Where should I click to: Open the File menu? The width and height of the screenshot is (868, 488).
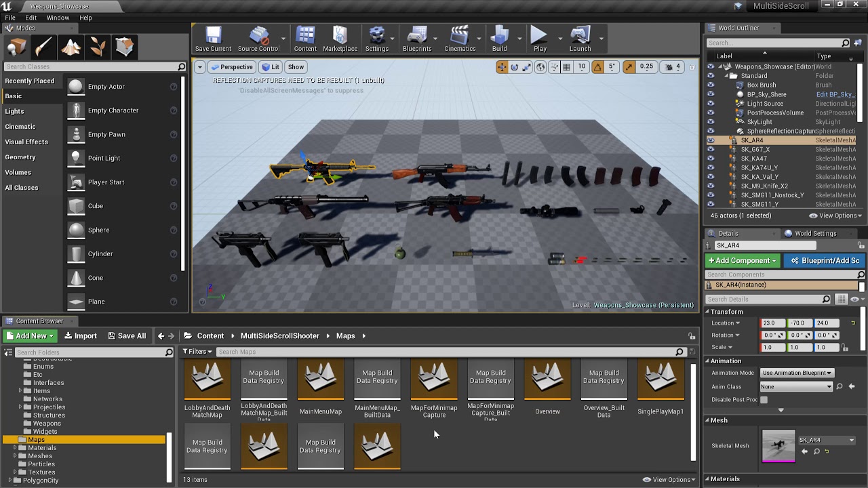(x=10, y=18)
